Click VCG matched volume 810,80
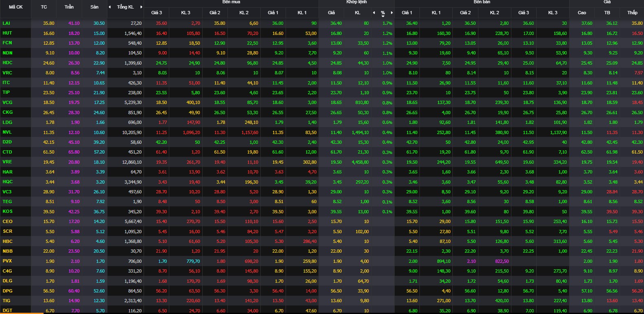Image resolution: width=644 pixels, height=314 pixels. [x=362, y=103]
